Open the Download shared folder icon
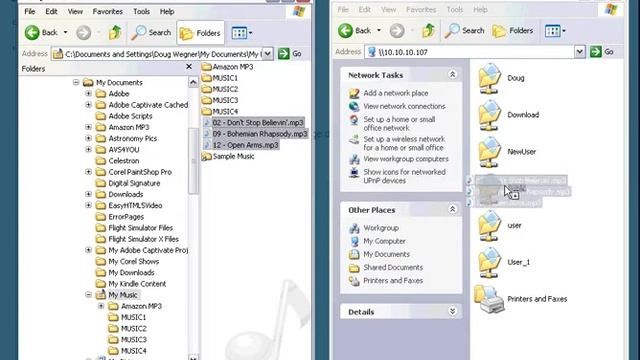Image resolution: width=640 pixels, height=360 pixels. [x=490, y=115]
